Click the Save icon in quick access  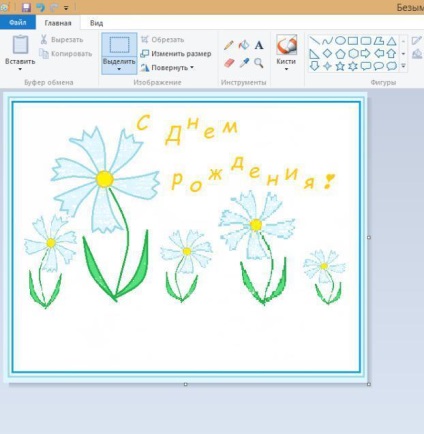tap(26, 7)
